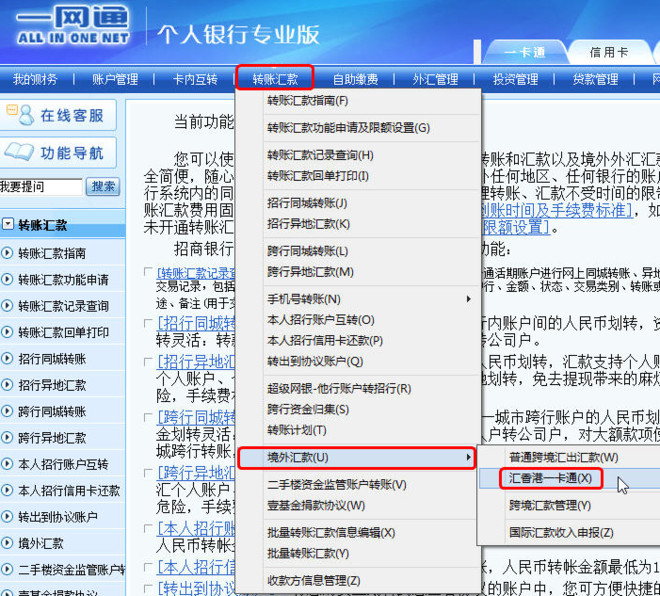The height and width of the screenshot is (596, 660).
Task: Choose 二手楼资金监管账户转账(V) menu entry
Action: [337, 484]
